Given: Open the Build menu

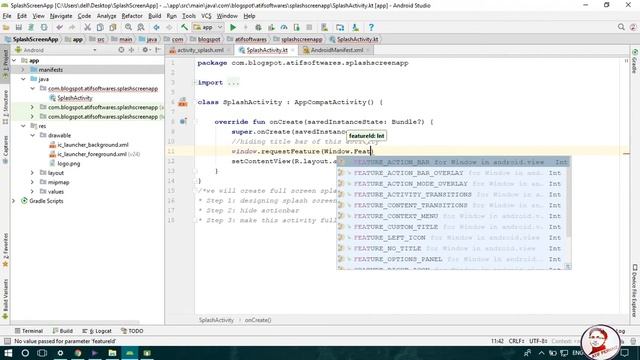Looking at the screenshot, I should [x=155, y=16].
